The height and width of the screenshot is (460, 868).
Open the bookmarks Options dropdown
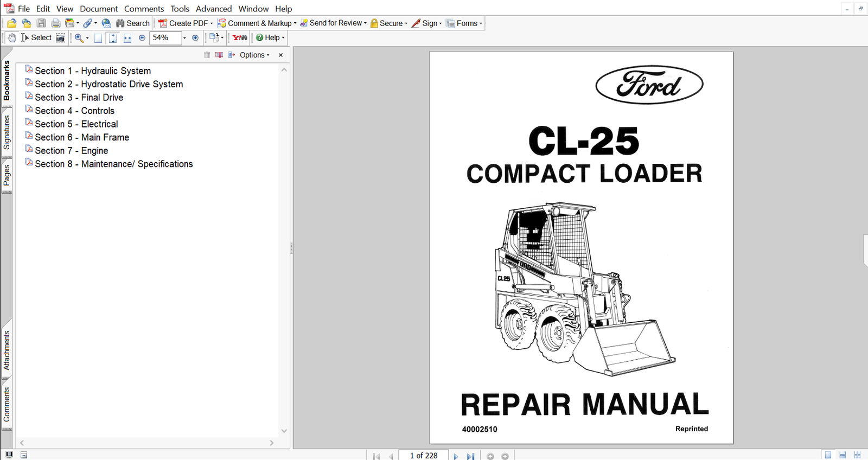click(x=254, y=55)
